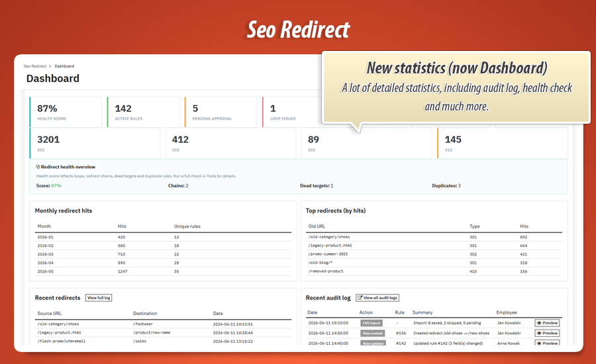This screenshot has width=596, height=364.
Task: Select the /old-blog/* row
Action: (434, 263)
